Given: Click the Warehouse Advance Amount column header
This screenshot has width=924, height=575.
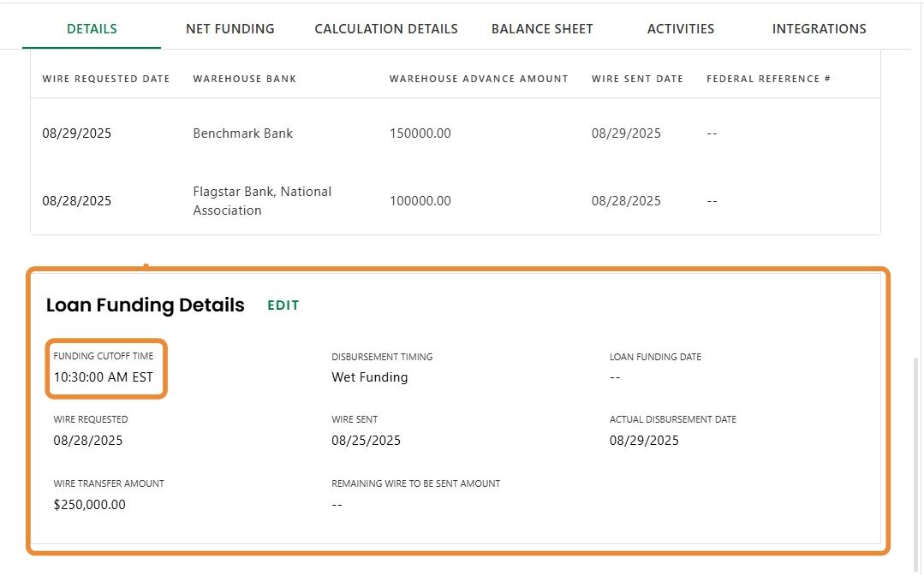Looking at the screenshot, I should pyautogui.click(x=479, y=79).
